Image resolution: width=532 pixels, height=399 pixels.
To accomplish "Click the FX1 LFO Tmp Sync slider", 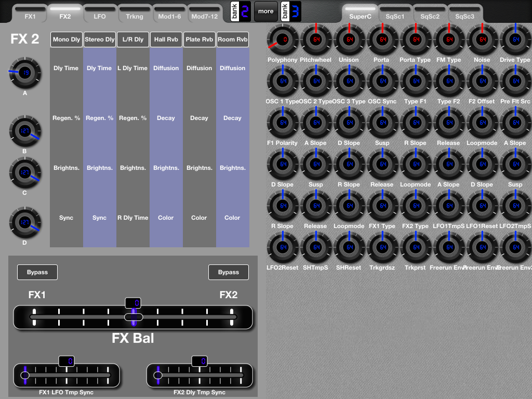I will coord(66,375).
